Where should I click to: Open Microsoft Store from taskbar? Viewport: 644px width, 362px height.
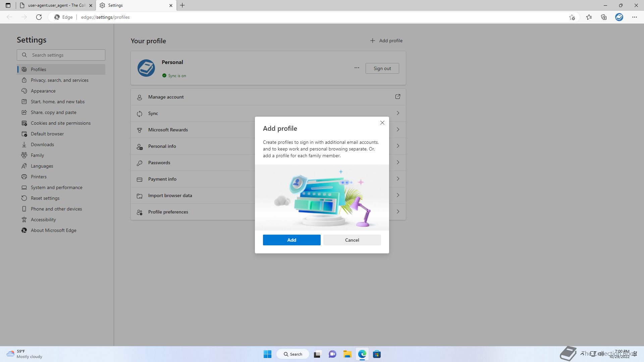pyautogui.click(x=377, y=354)
